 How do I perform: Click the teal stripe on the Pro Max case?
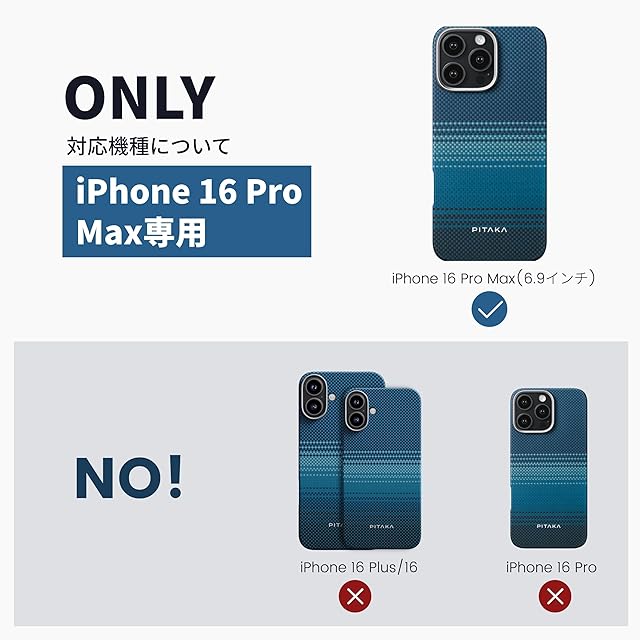489,188
